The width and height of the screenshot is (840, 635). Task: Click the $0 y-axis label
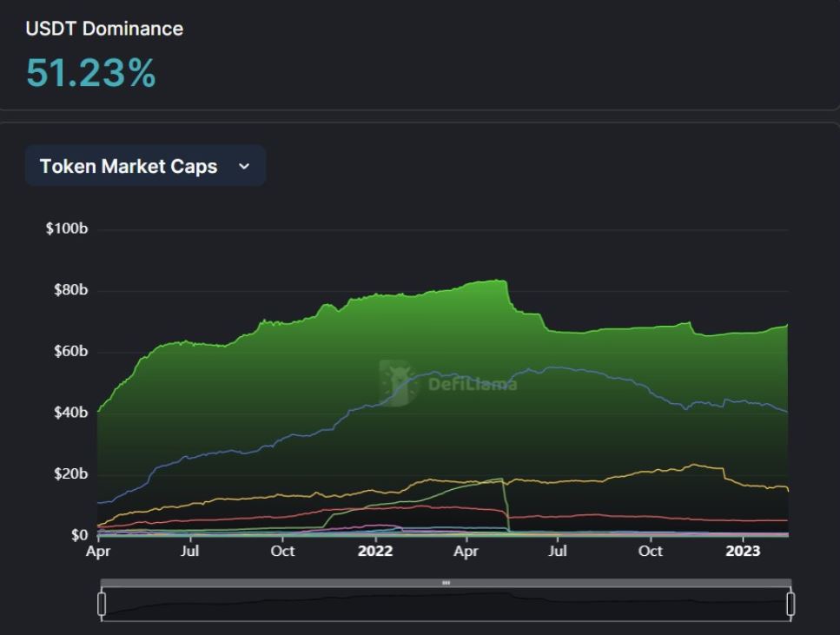79,535
